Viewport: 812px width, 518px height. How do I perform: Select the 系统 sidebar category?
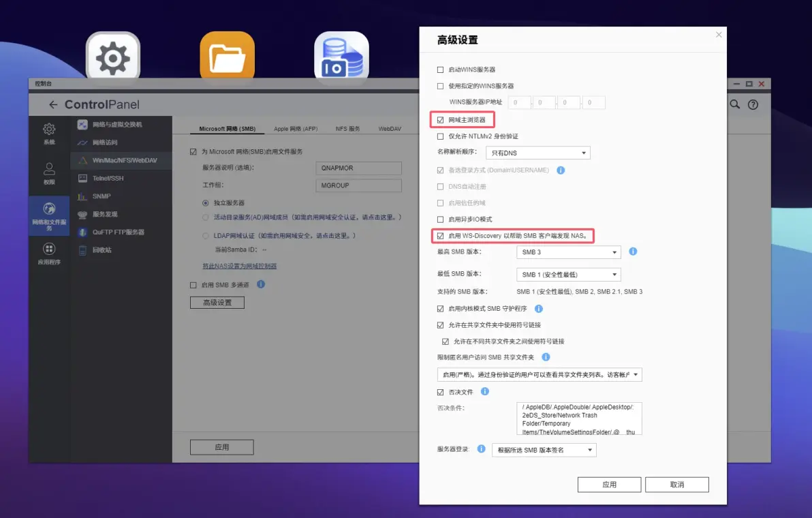click(x=49, y=133)
